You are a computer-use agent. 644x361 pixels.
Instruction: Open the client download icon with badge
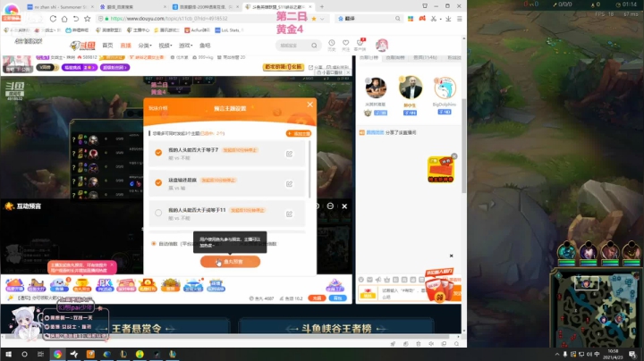point(360,45)
